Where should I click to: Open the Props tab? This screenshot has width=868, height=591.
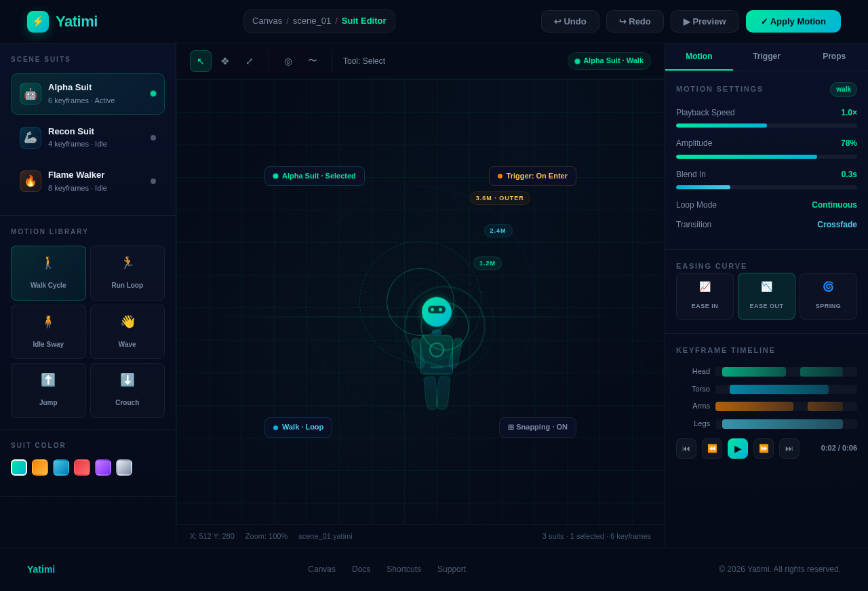tap(834, 56)
